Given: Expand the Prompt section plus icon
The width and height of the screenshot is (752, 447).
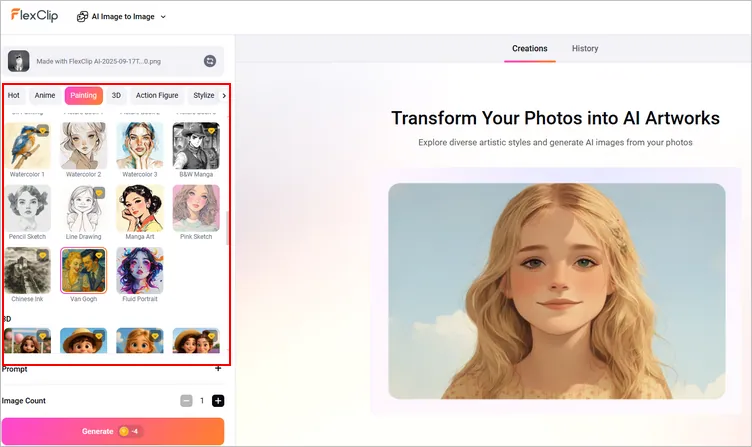Looking at the screenshot, I should coord(218,368).
